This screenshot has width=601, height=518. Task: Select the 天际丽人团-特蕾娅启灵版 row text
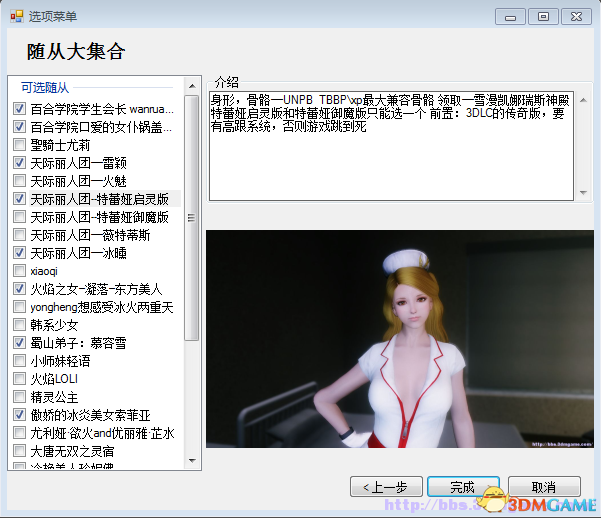[100, 199]
